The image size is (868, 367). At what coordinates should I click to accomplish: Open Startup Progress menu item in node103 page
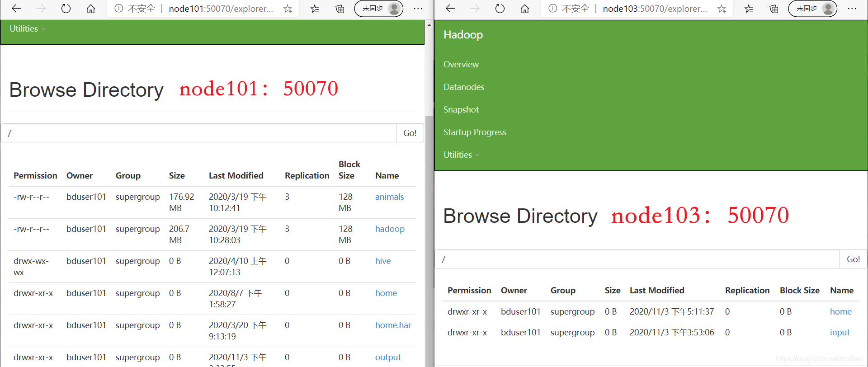[x=475, y=132]
